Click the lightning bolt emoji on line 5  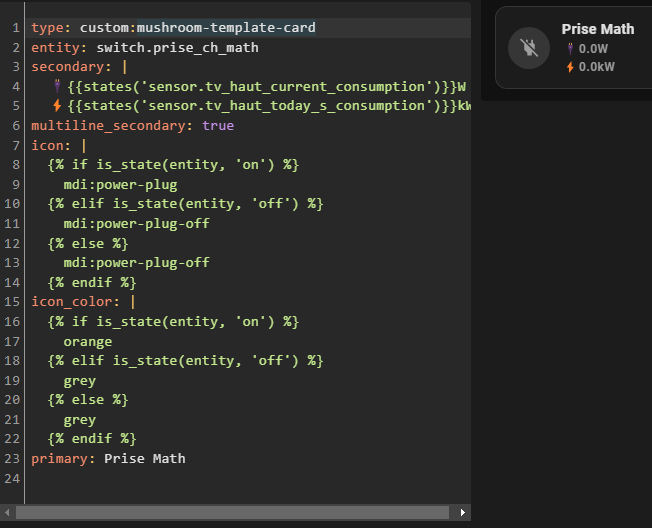coord(57,106)
